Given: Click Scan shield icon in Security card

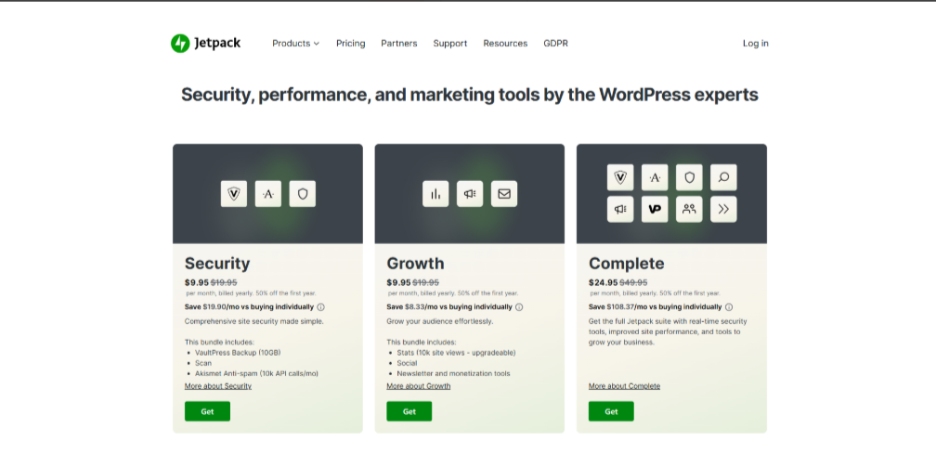Looking at the screenshot, I should coord(303,194).
